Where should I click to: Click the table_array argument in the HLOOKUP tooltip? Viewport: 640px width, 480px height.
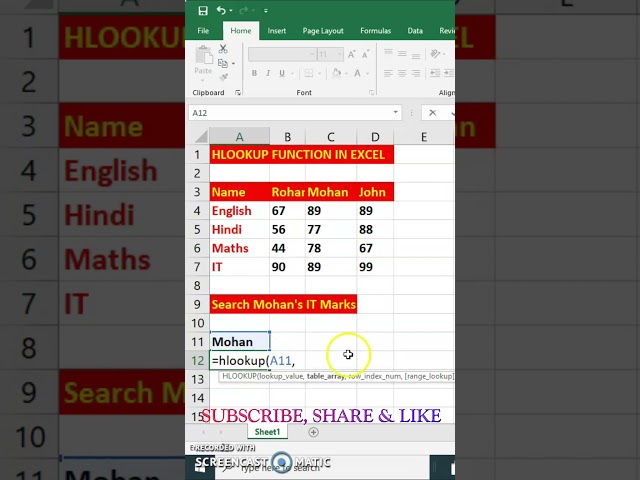click(325, 376)
